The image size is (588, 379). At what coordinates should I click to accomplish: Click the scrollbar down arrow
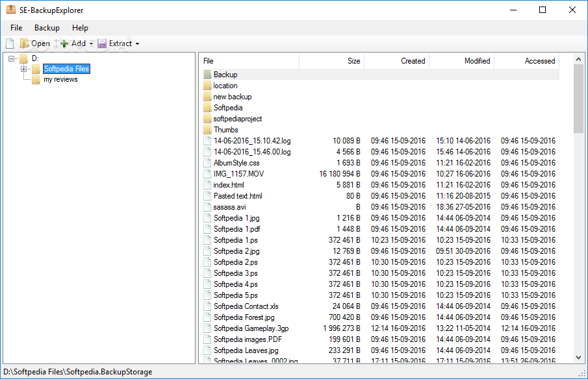point(578,358)
